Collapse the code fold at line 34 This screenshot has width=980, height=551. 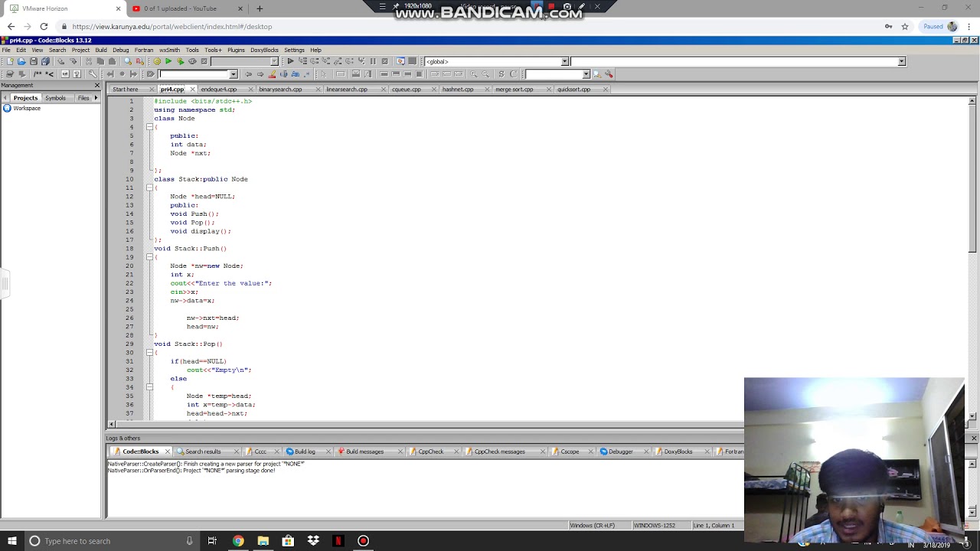[x=149, y=387]
